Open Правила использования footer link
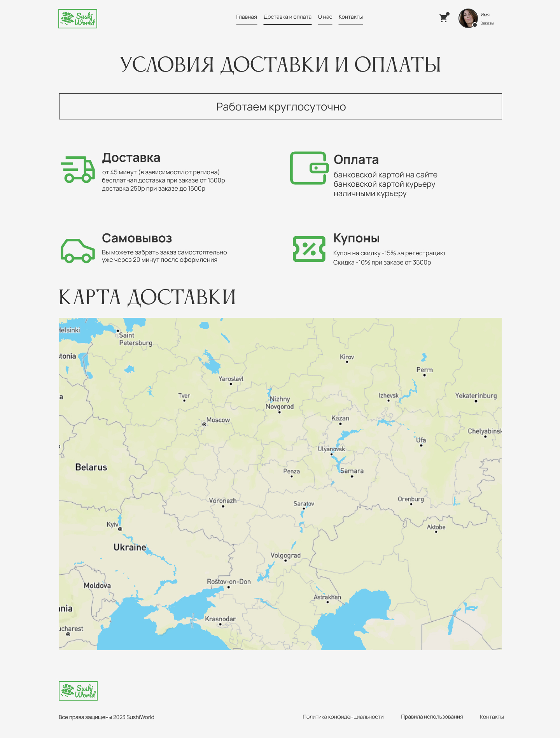This screenshot has width=560, height=738. tap(432, 717)
